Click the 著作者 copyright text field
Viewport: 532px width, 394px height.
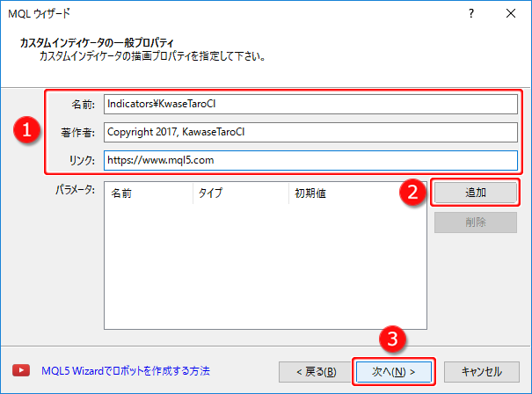pos(310,132)
